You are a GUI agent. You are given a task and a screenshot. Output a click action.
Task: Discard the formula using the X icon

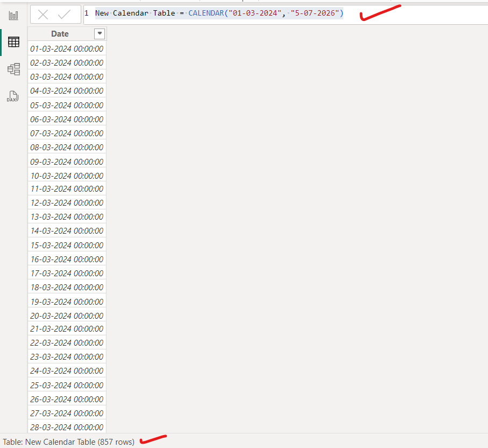pos(43,15)
